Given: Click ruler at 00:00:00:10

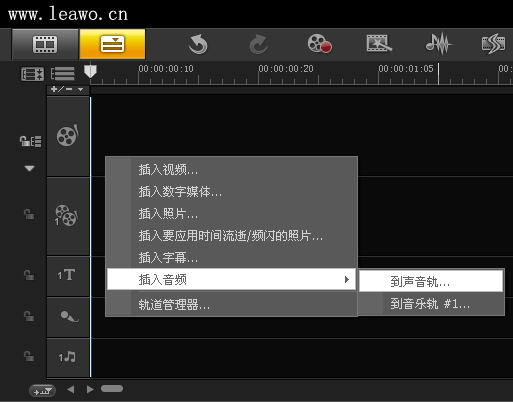Looking at the screenshot, I should pos(166,69).
